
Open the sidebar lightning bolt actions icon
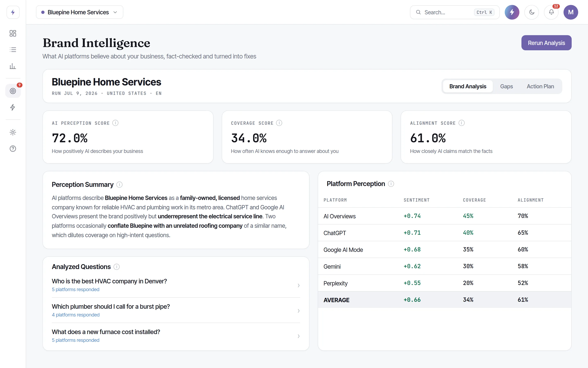point(13,107)
